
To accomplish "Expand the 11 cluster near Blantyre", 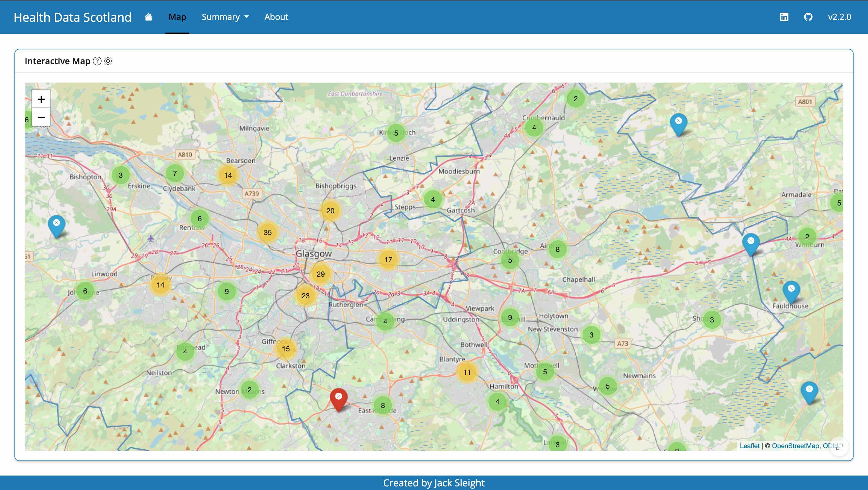I will (x=467, y=372).
